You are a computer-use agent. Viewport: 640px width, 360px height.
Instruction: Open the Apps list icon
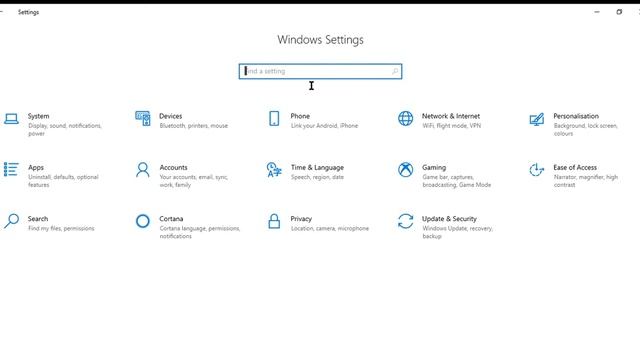[x=11, y=169]
